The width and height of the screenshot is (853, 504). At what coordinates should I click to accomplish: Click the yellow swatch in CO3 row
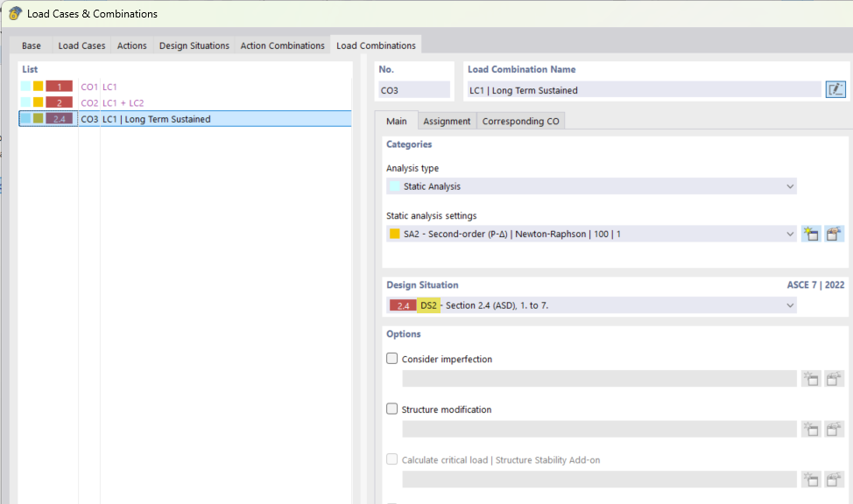[38, 119]
